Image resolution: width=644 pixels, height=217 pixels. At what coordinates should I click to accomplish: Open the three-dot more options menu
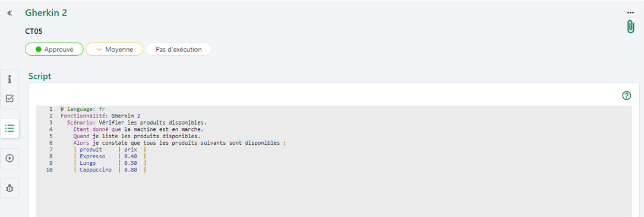tap(630, 12)
